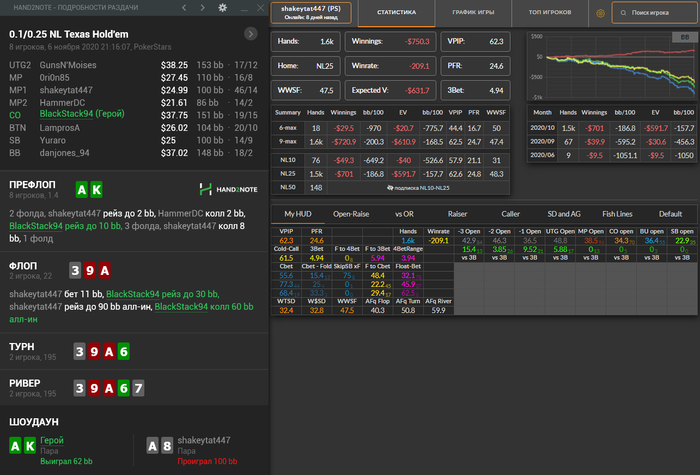Image resolution: width=700 pixels, height=475 pixels.
Task: Click the green Ace card in preflop
Action: [83, 189]
